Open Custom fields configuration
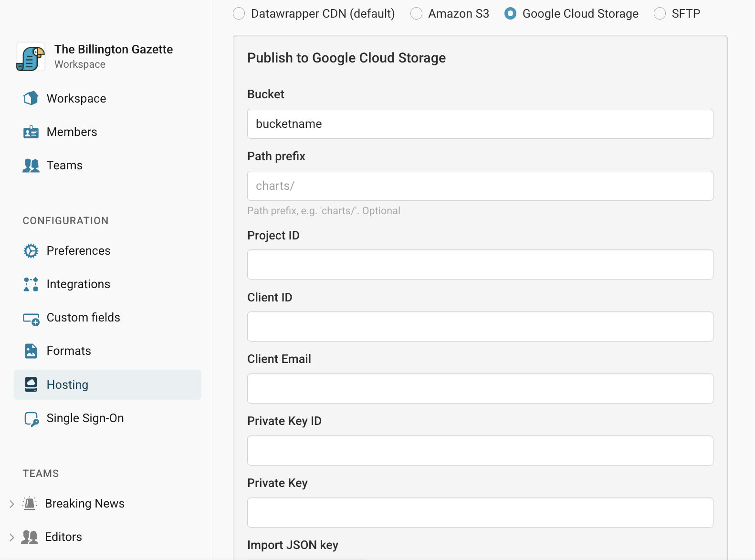 (107, 318)
